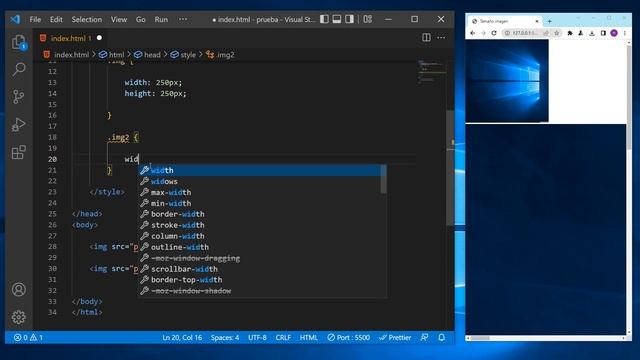Click the suggestion list scrollbar
The width and height of the screenshot is (640, 360).
click(383, 179)
